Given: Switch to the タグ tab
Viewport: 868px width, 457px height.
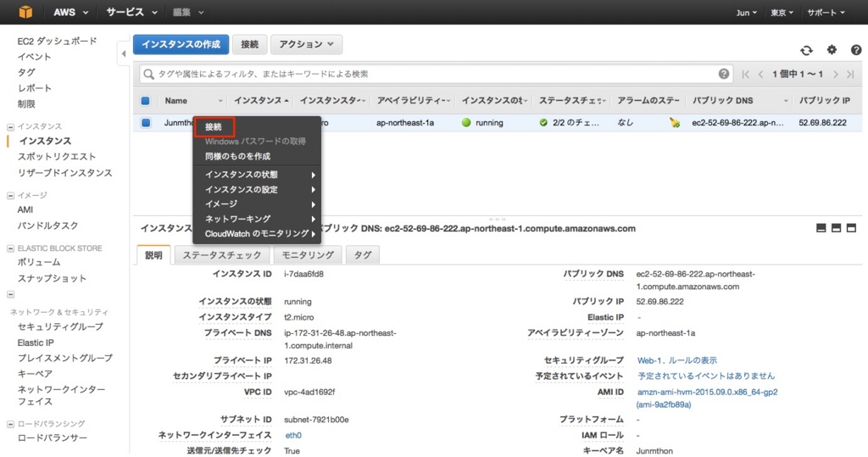Looking at the screenshot, I should [363, 255].
